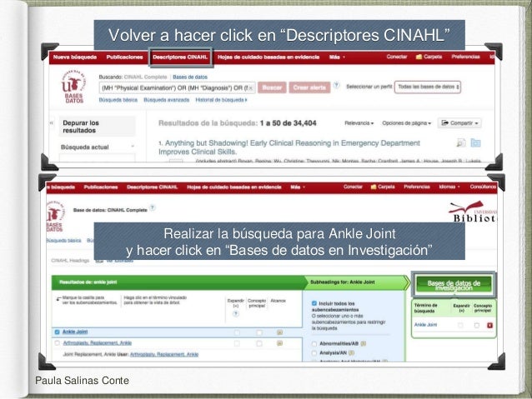Click Conectar in upper screenshot

pyautogui.click(x=397, y=57)
